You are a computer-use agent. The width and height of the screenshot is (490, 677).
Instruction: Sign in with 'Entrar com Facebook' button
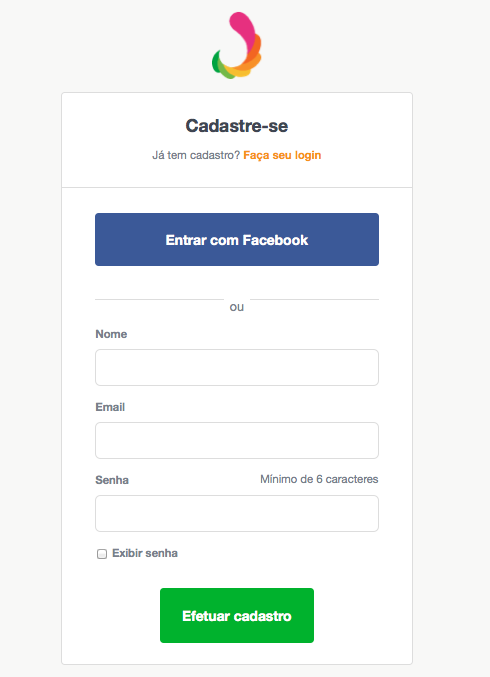click(237, 240)
